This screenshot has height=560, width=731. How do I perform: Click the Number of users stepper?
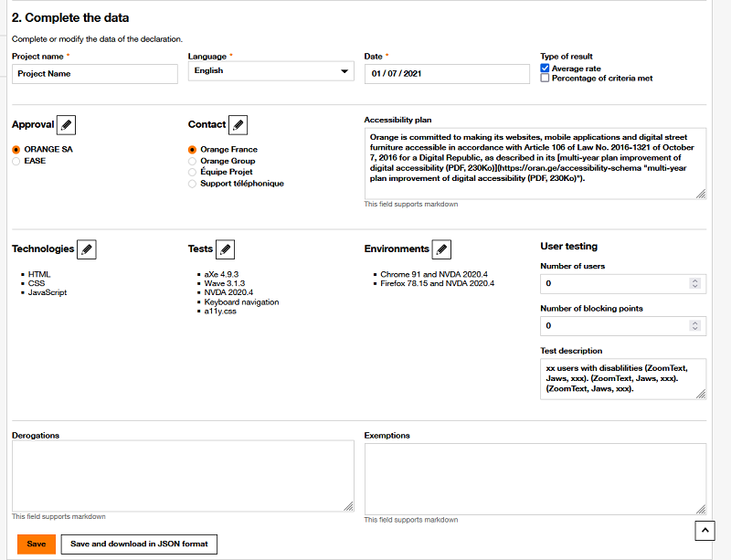click(694, 284)
